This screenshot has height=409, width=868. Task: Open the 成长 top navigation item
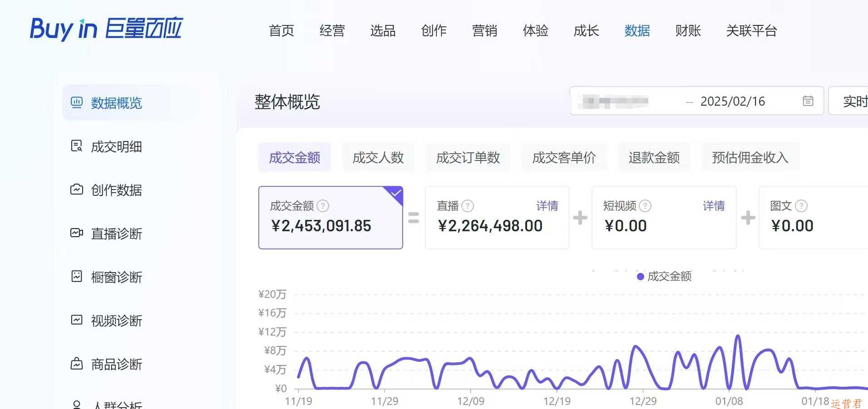(x=587, y=31)
